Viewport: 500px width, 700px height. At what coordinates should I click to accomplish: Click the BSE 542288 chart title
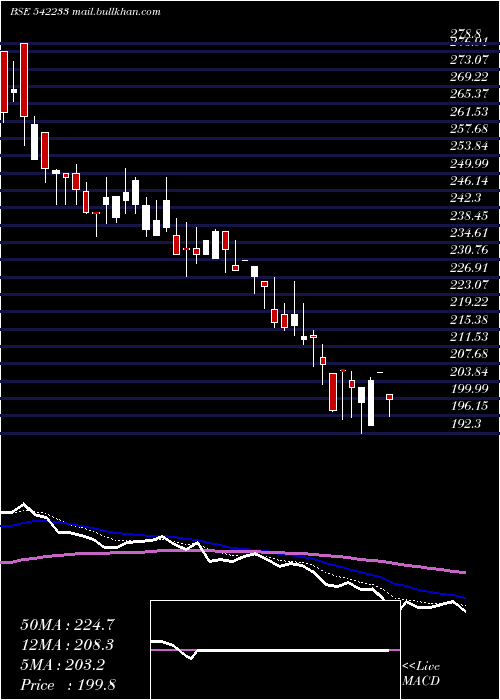85,12
